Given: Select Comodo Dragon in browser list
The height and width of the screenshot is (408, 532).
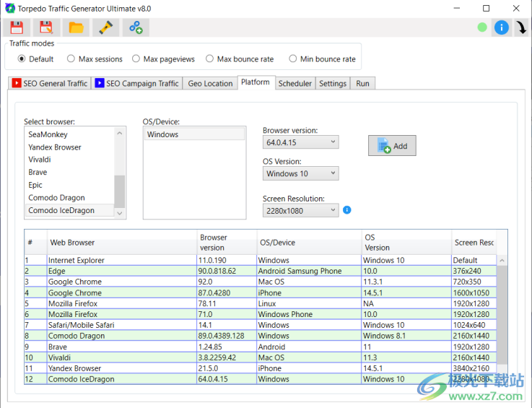Looking at the screenshot, I should tap(70, 198).
